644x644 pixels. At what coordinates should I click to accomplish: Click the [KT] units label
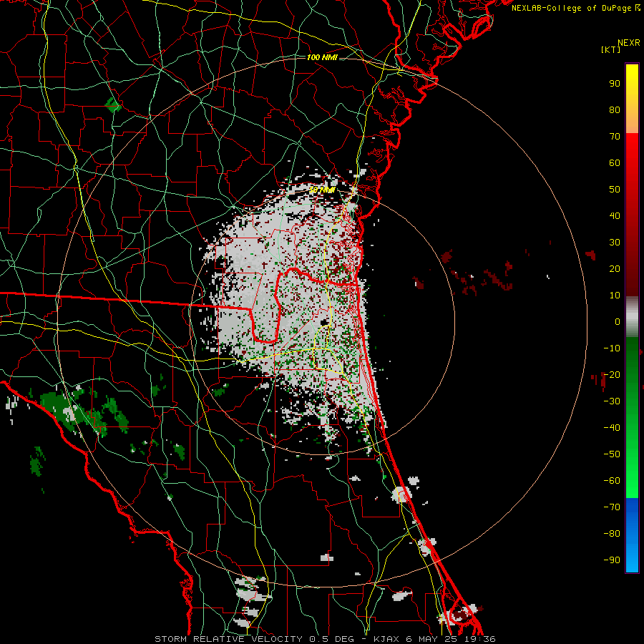tap(611, 49)
